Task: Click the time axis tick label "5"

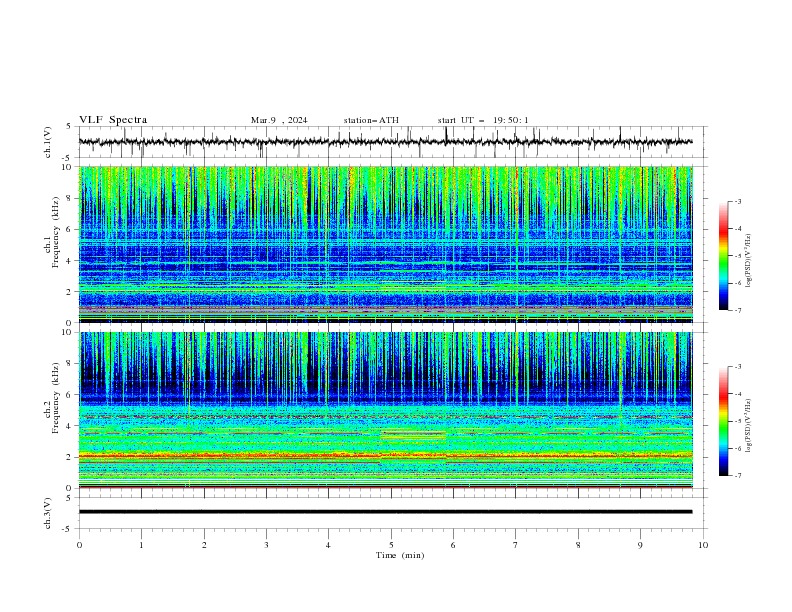Action: [391, 545]
